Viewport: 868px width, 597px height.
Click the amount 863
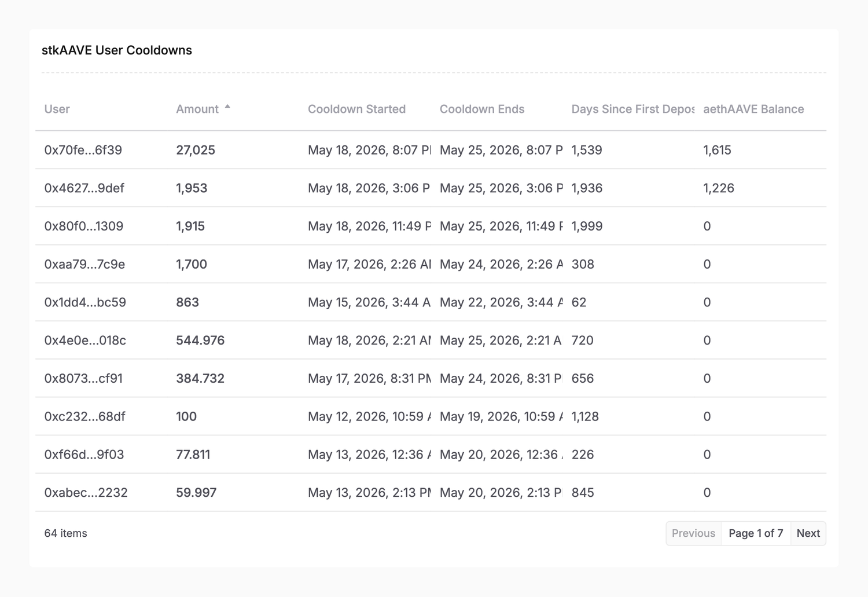click(187, 302)
